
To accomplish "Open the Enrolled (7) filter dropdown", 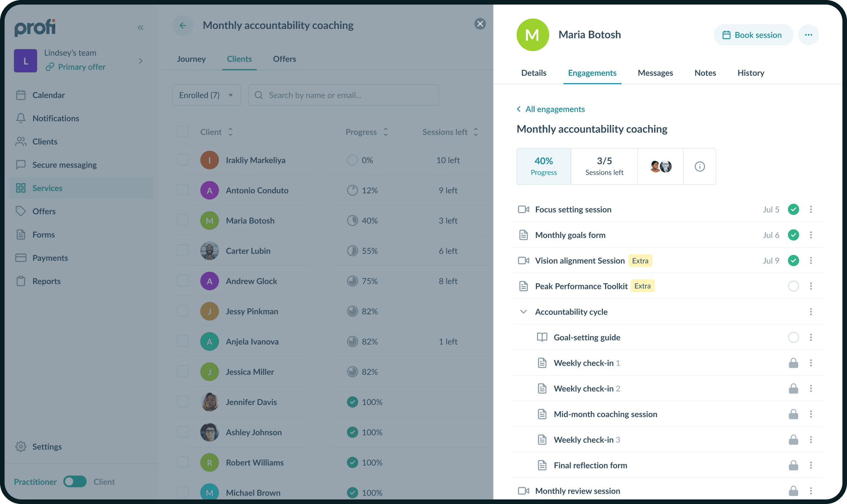I will (206, 95).
